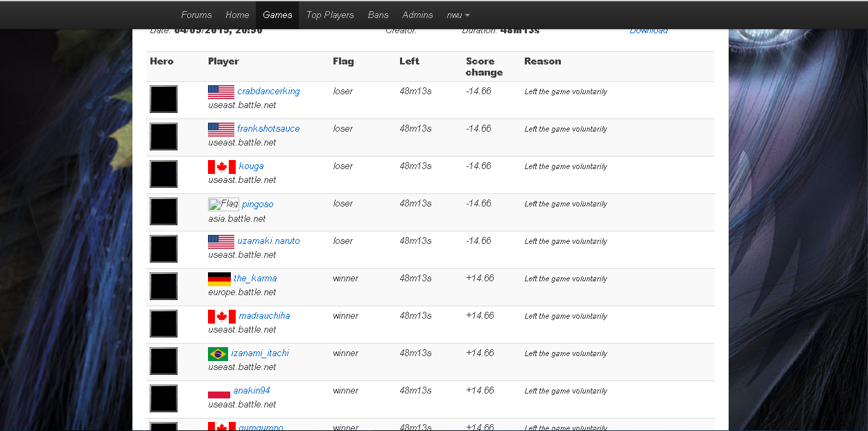Open the Top Players page
The height and width of the screenshot is (431, 868).
[330, 15]
